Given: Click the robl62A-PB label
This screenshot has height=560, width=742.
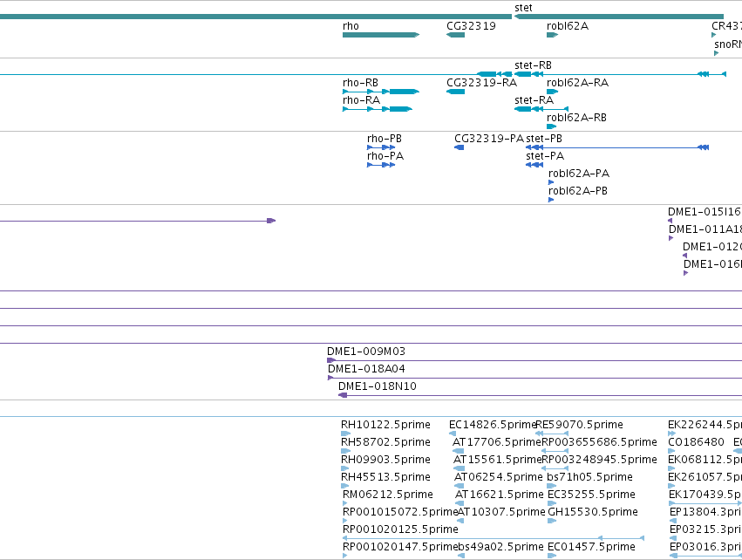Looking at the screenshot, I should 578,191.
